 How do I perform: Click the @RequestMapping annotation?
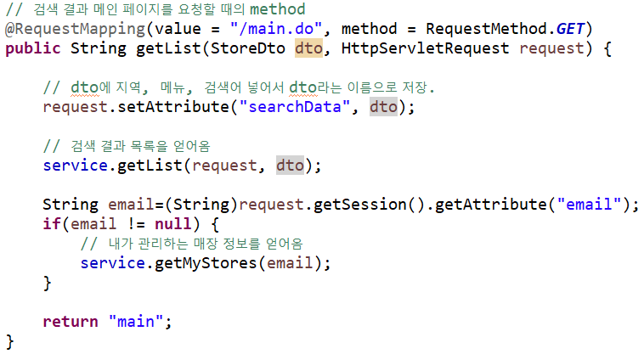point(75,29)
